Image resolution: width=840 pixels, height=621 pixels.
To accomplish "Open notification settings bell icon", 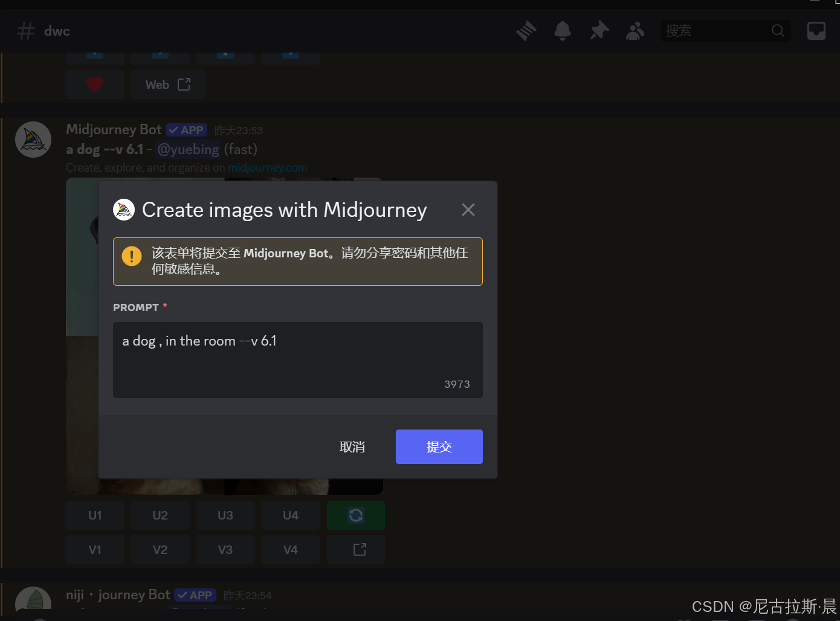I will (x=563, y=31).
